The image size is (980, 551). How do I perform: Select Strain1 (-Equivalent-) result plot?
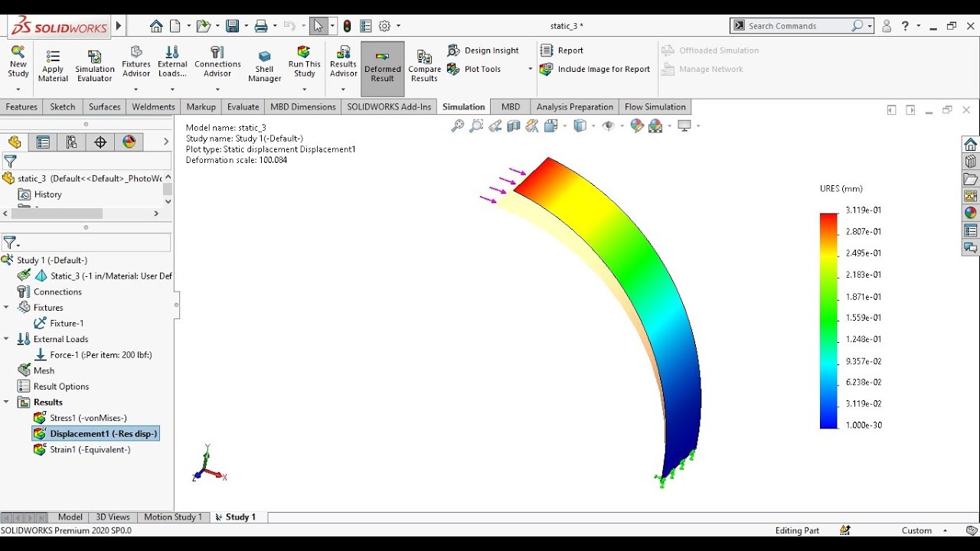coord(82,449)
